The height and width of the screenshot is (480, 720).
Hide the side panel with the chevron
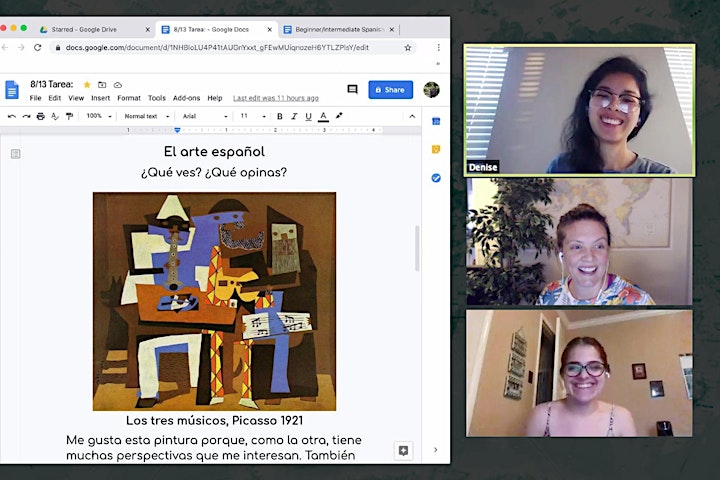pos(436,450)
